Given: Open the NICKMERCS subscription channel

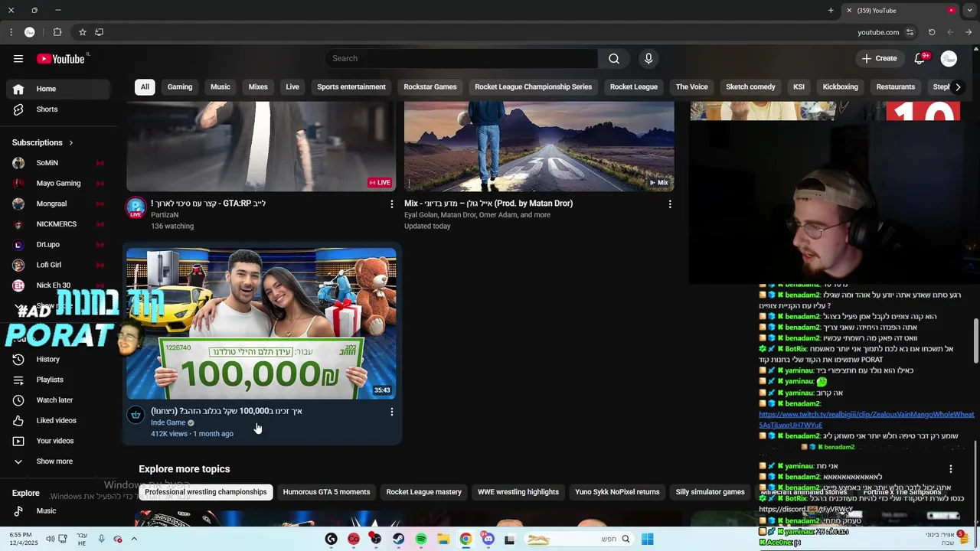Looking at the screenshot, I should tap(57, 224).
